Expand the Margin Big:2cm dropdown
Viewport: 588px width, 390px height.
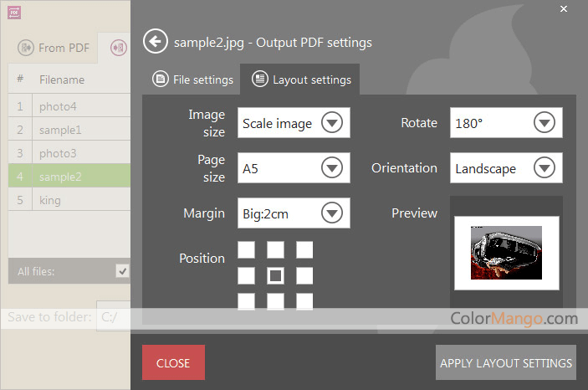[332, 213]
